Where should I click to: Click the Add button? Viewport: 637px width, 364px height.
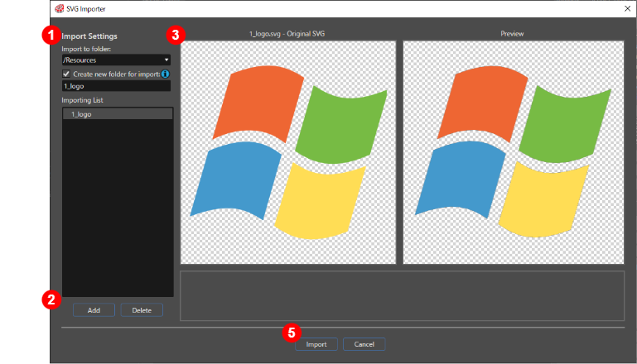click(94, 310)
